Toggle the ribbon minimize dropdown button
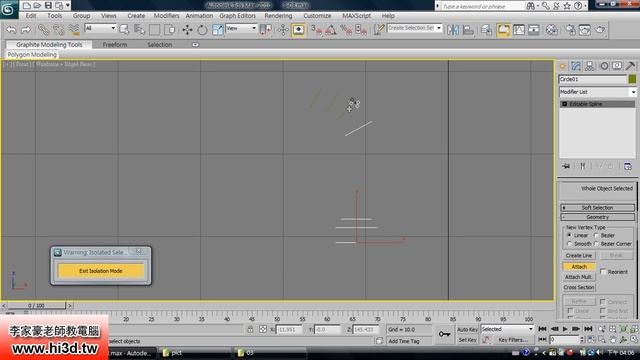 (x=196, y=44)
